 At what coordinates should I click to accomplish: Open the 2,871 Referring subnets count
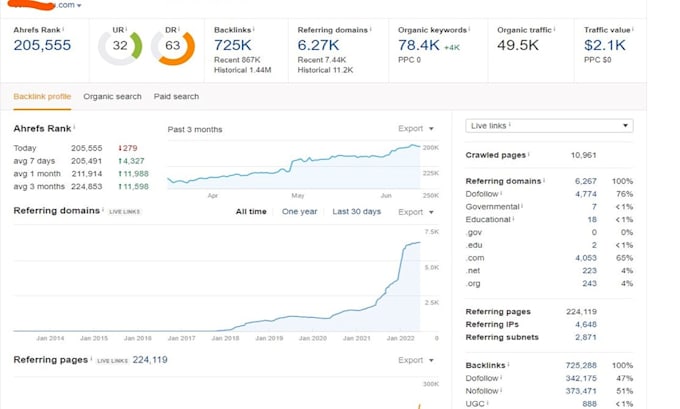click(x=586, y=337)
